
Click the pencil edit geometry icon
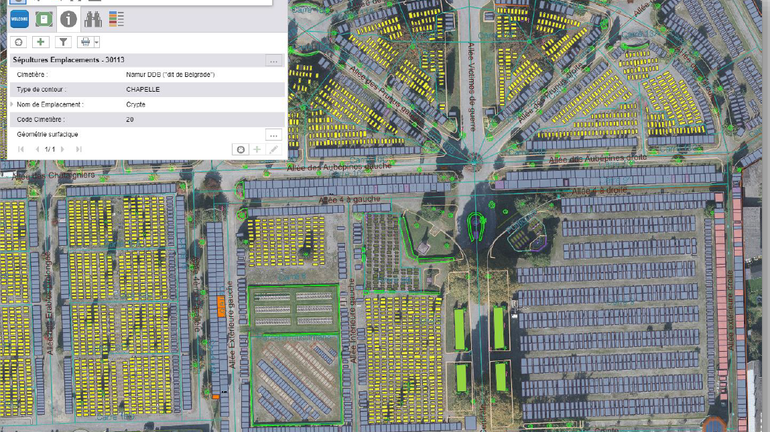(x=273, y=150)
